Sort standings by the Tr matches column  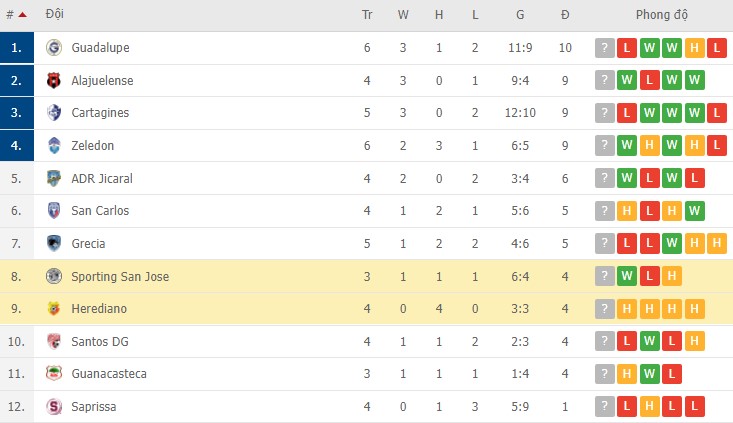point(367,15)
